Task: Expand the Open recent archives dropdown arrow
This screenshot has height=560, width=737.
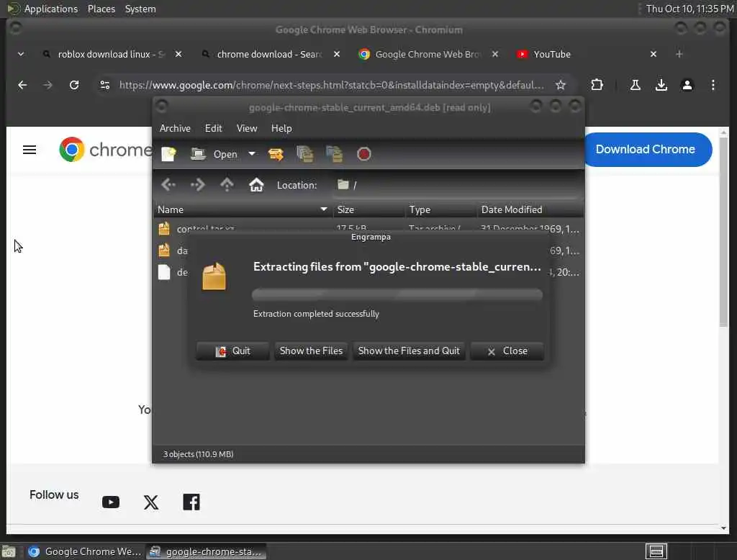Action: coord(252,154)
